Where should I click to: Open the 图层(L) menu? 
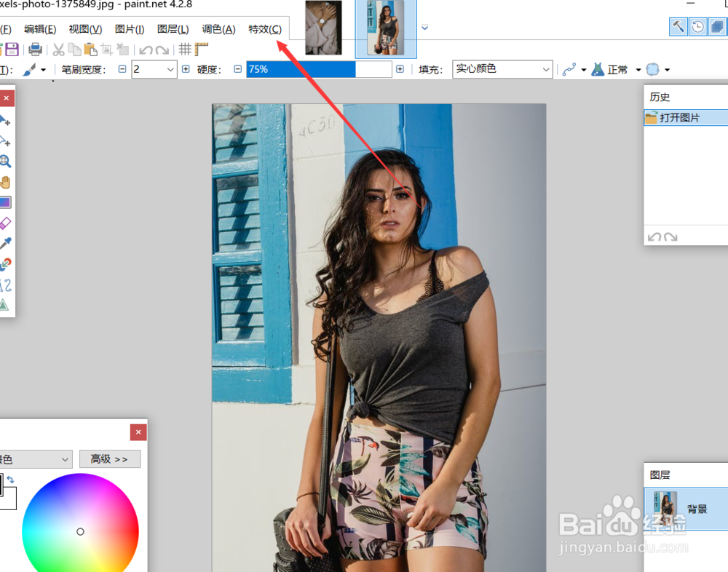tap(173, 29)
